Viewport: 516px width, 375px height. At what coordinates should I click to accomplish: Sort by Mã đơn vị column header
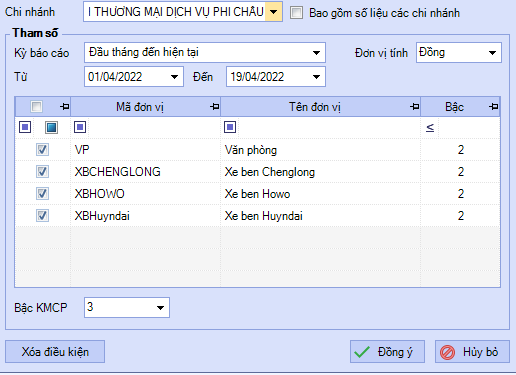tap(140, 107)
